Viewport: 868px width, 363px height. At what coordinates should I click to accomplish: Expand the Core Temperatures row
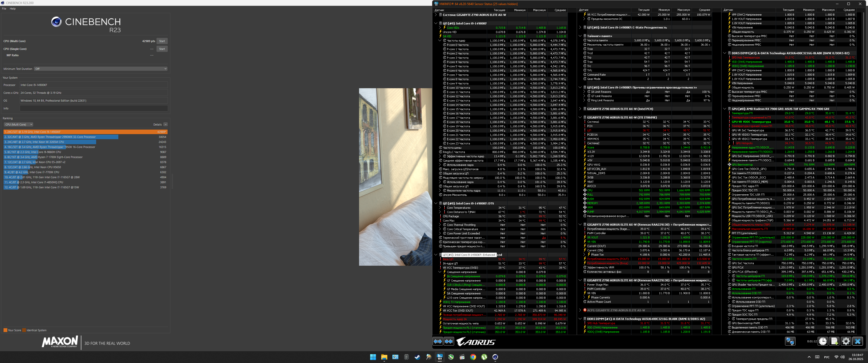(440, 208)
